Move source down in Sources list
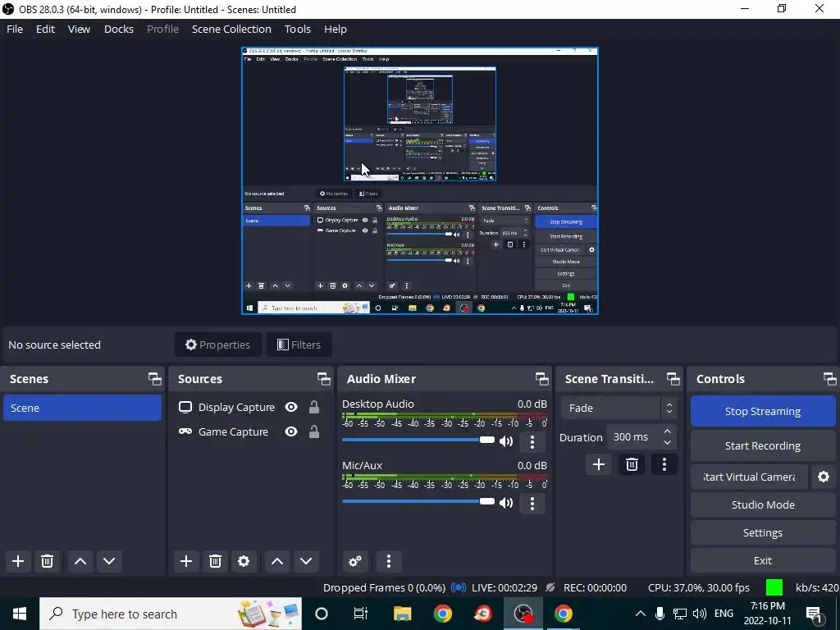This screenshot has width=840, height=630. tap(306, 561)
